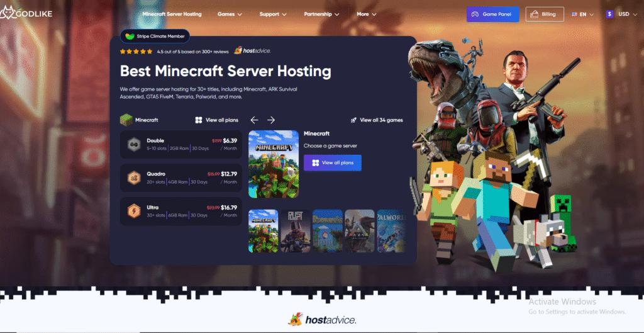This screenshot has height=333, width=644.
Task: Click the rocket icon beside View all 34 games
Action: pyautogui.click(x=353, y=120)
